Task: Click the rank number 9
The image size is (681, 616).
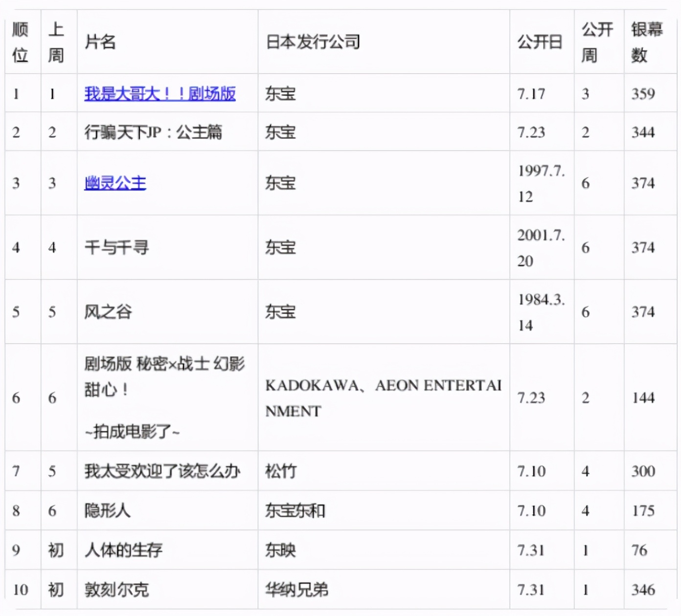Action: click(x=16, y=550)
